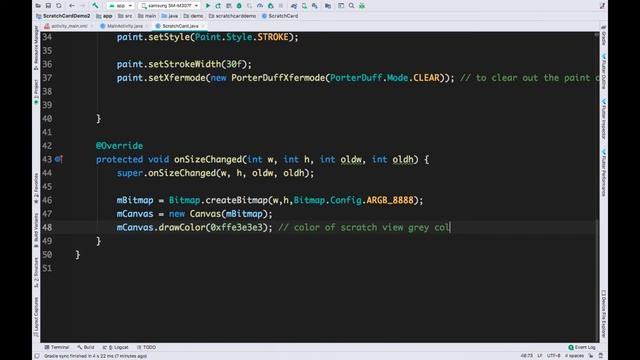This screenshot has height=360, width=640.
Task: Click the Open folder toolbar icon
Action: coord(38,6)
